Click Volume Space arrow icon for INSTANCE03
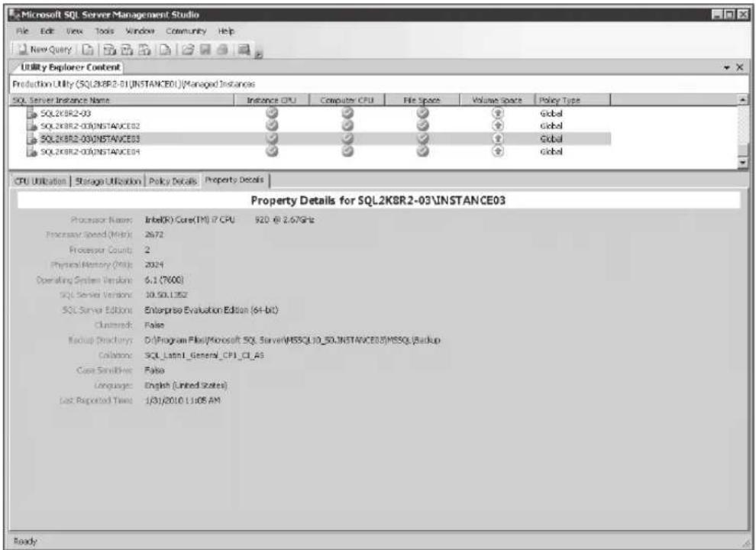The image size is (756, 550). click(498, 138)
